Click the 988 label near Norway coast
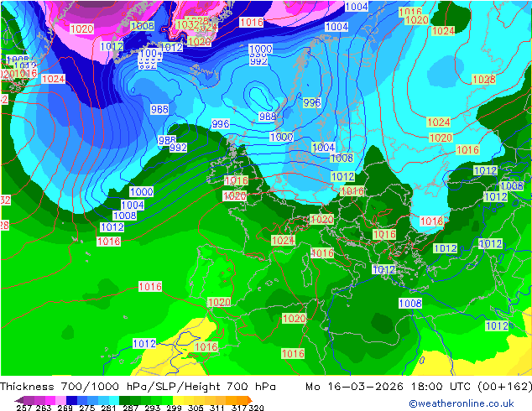This screenshot has width=532, height=411. (268, 117)
